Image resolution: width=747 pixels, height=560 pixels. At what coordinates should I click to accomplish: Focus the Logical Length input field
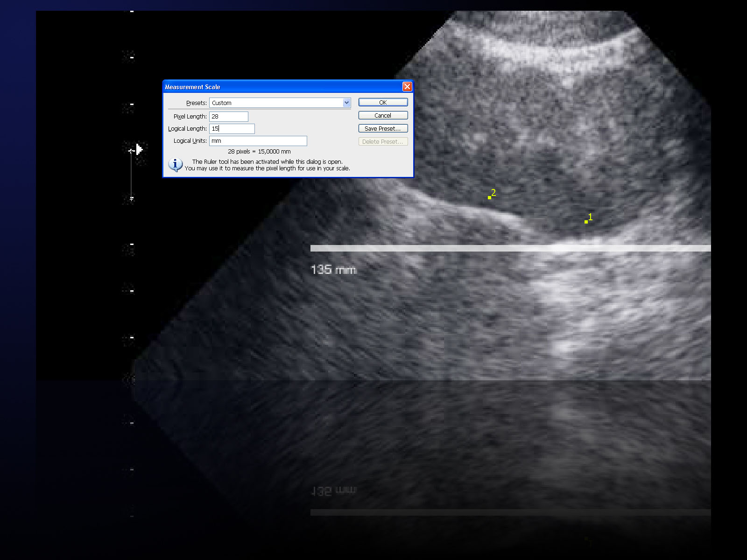pos(232,128)
